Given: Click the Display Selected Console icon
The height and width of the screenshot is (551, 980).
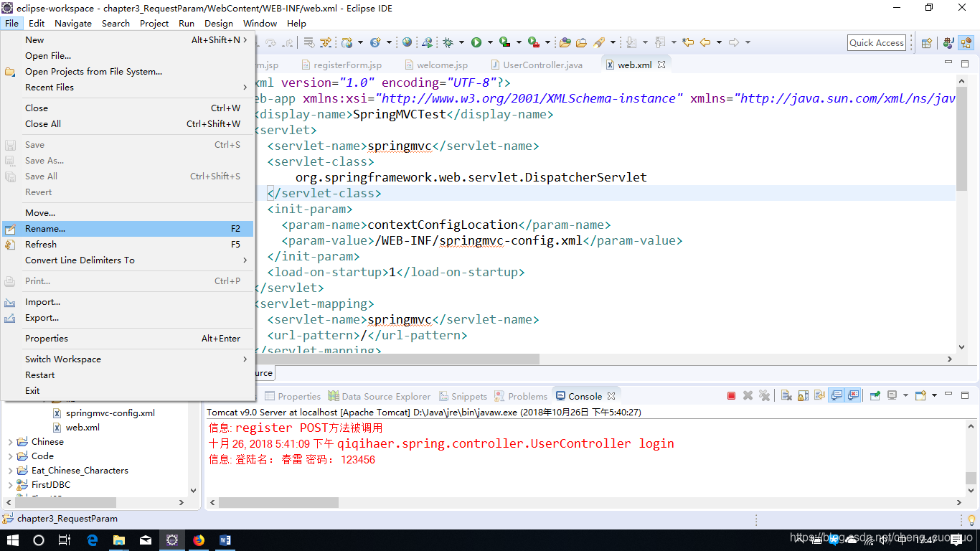Looking at the screenshot, I should [x=892, y=395].
